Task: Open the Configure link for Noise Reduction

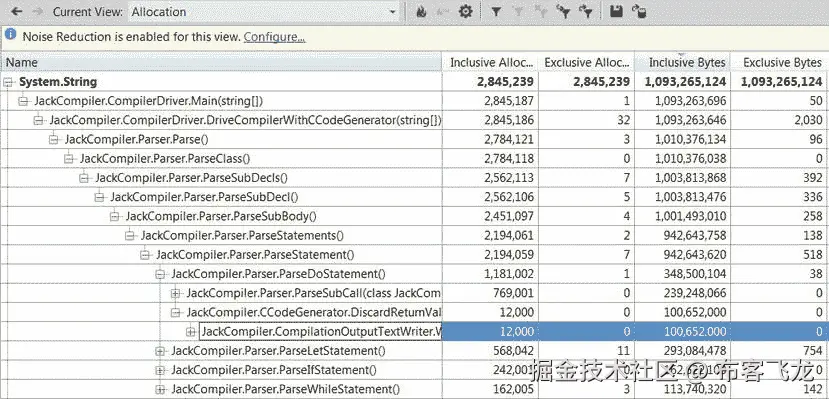Action: 274,37
